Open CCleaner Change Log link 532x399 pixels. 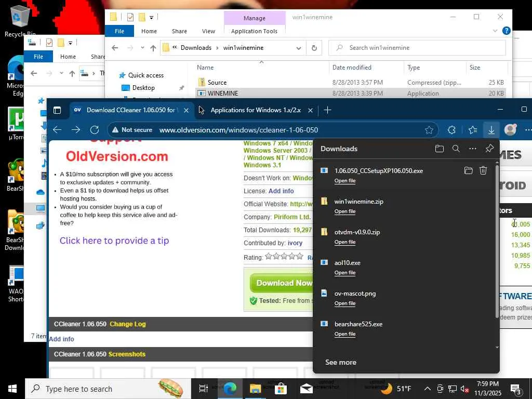[128, 324]
